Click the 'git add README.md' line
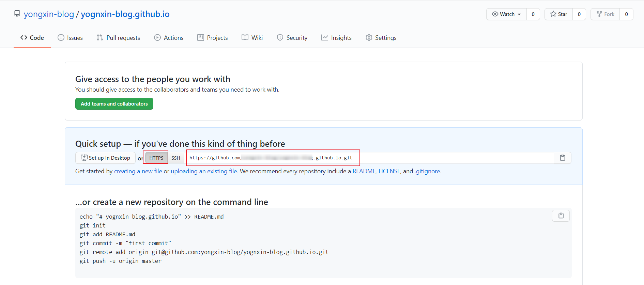This screenshot has width=644, height=285. pyautogui.click(x=107, y=234)
